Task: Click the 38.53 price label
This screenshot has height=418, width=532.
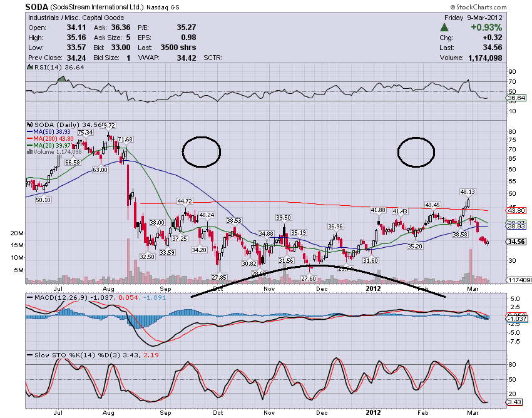Action: tap(234, 220)
